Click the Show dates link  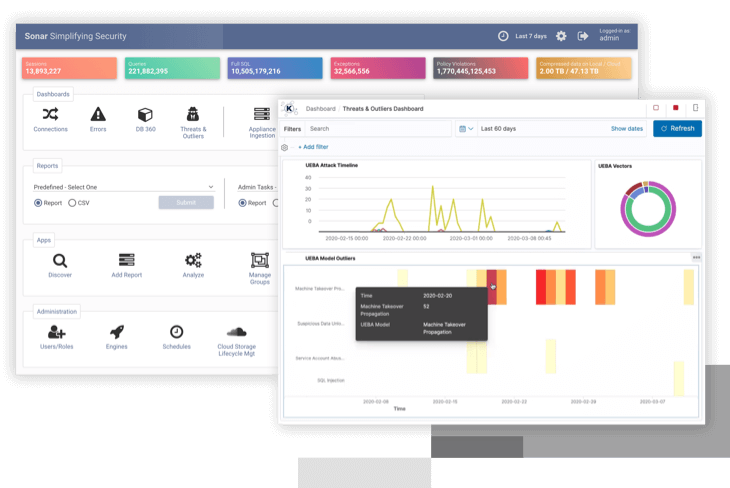coord(627,129)
